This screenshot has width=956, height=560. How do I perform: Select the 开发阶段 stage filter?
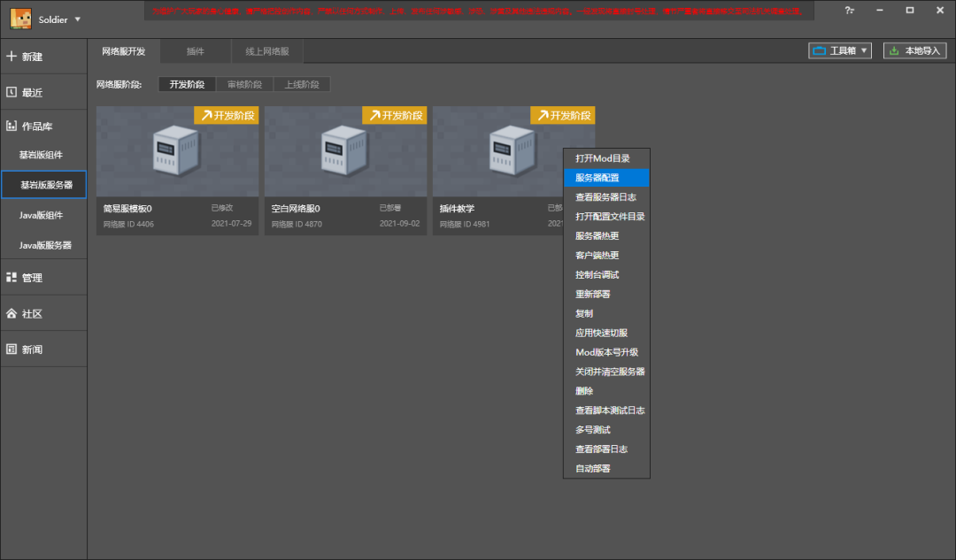pos(187,85)
